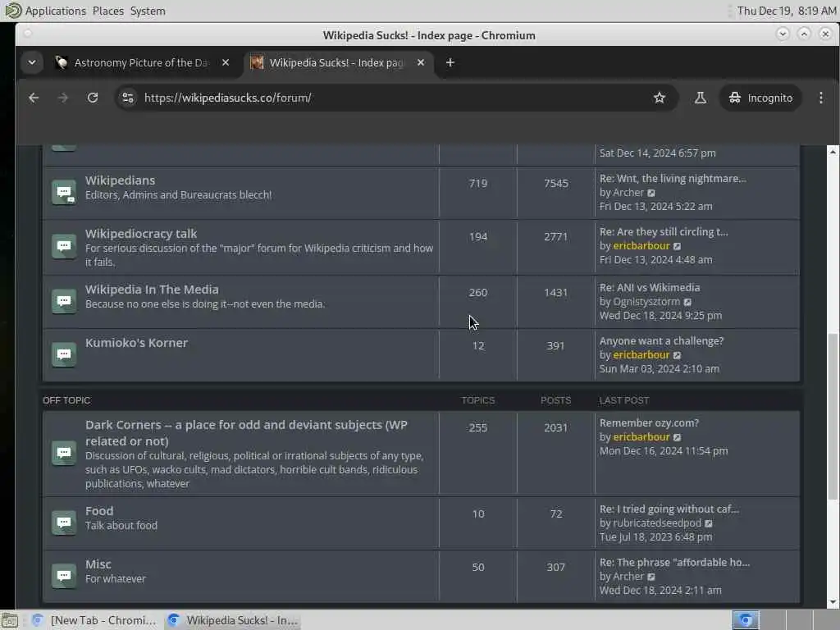This screenshot has height=630, width=840.
Task: Click the scrollbar down arrow
Action: tap(832, 602)
